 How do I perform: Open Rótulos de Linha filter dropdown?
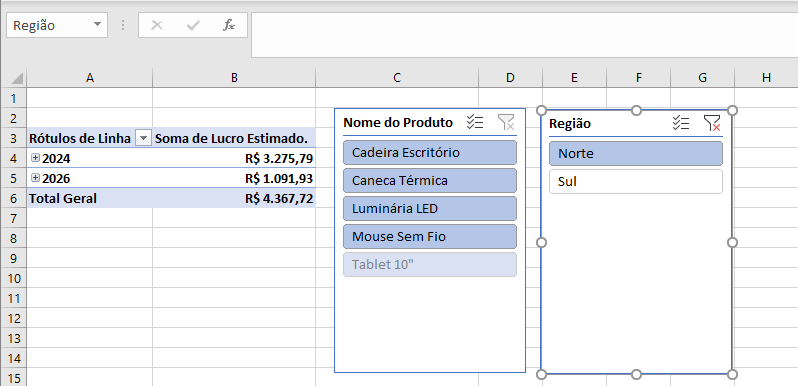pyautogui.click(x=145, y=138)
